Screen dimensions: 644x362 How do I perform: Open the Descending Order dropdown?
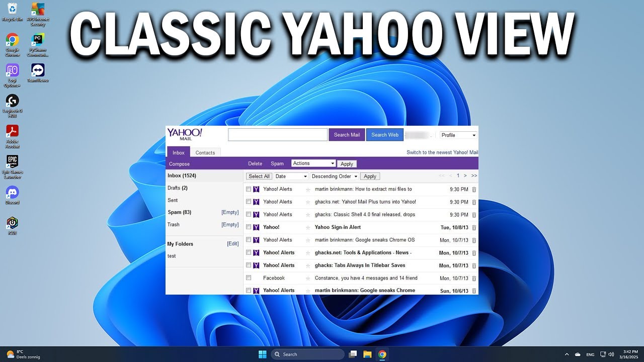click(335, 176)
